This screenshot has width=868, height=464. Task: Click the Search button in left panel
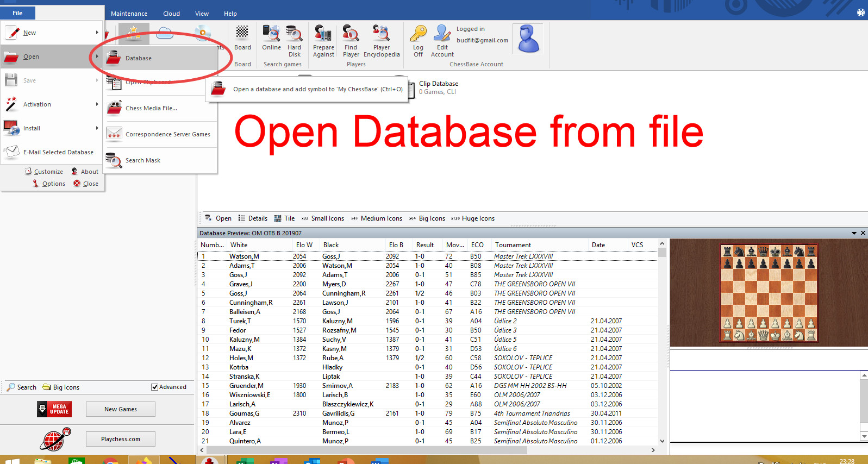tap(22, 387)
